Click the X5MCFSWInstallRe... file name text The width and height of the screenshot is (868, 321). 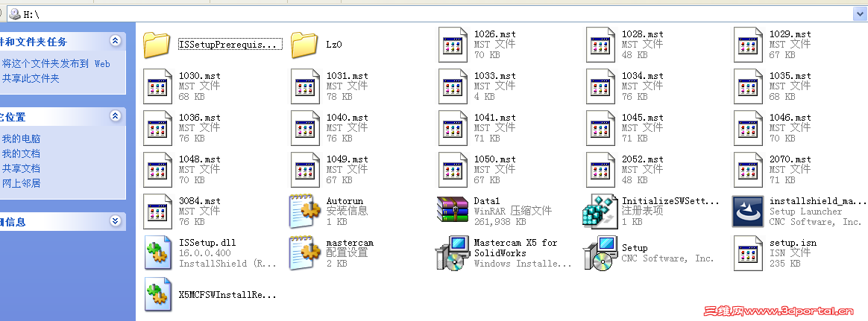click(227, 295)
